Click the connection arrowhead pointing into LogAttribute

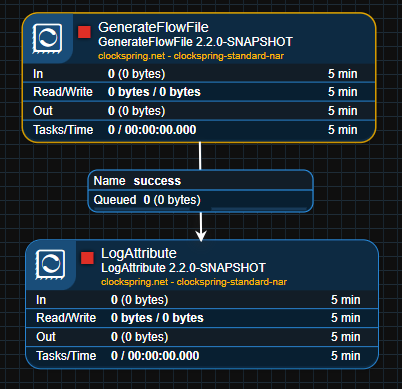pos(201,235)
